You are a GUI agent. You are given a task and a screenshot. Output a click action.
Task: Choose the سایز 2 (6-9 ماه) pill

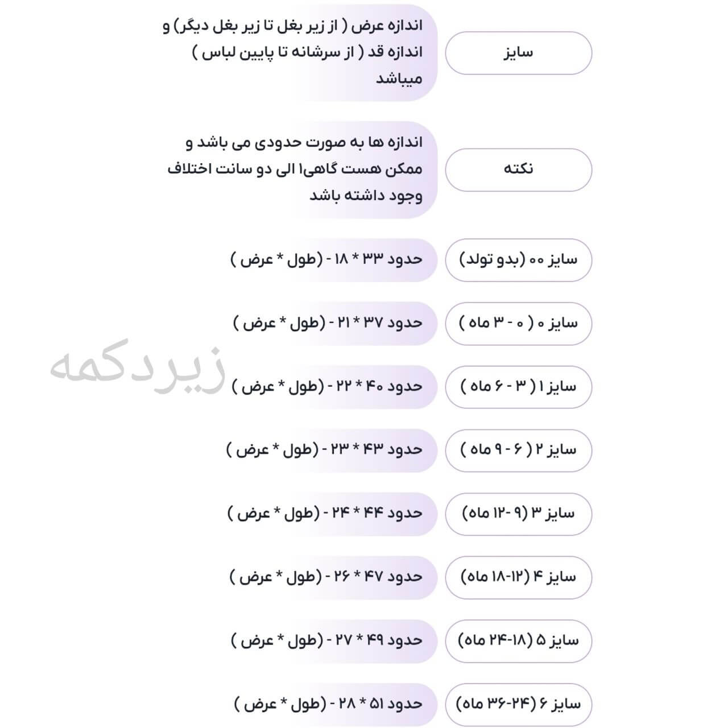(x=518, y=450)
